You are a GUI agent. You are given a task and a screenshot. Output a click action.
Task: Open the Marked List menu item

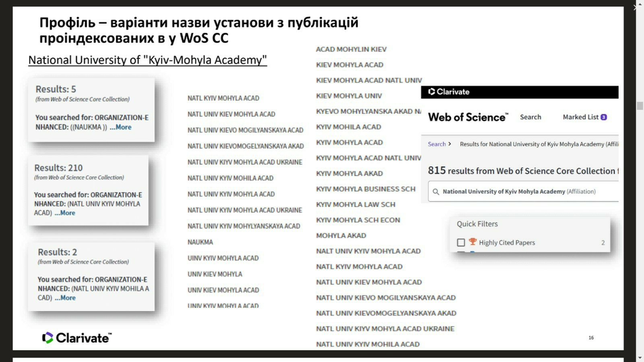pos(580,117)
